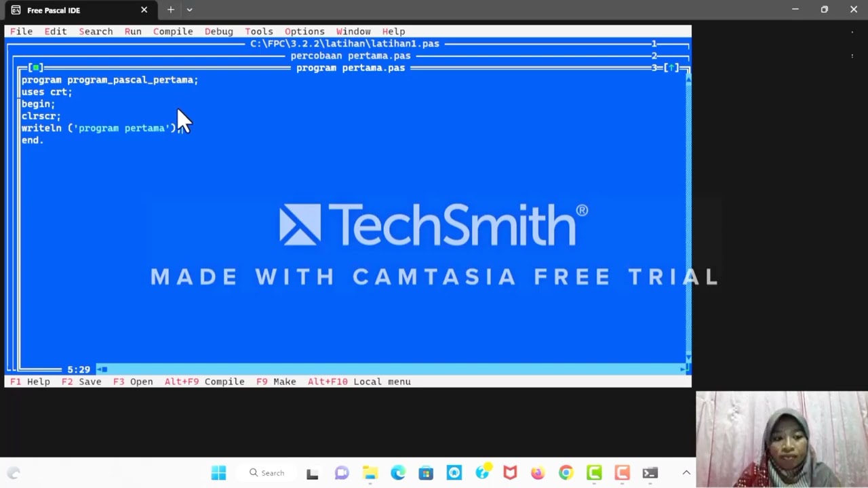Click F1 Help in status bar
This screenshot has width=868, height=488.
coord(30,382)
